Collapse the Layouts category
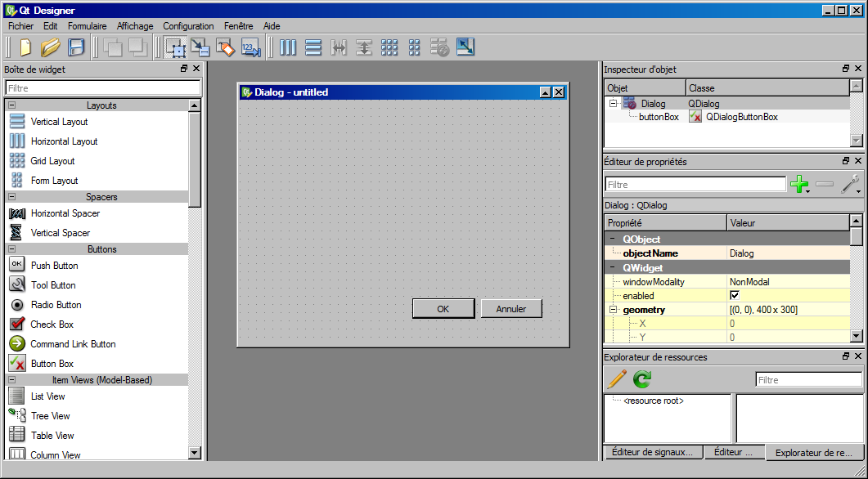This screenshot has width=868, height=479. [x=11, y=105]
